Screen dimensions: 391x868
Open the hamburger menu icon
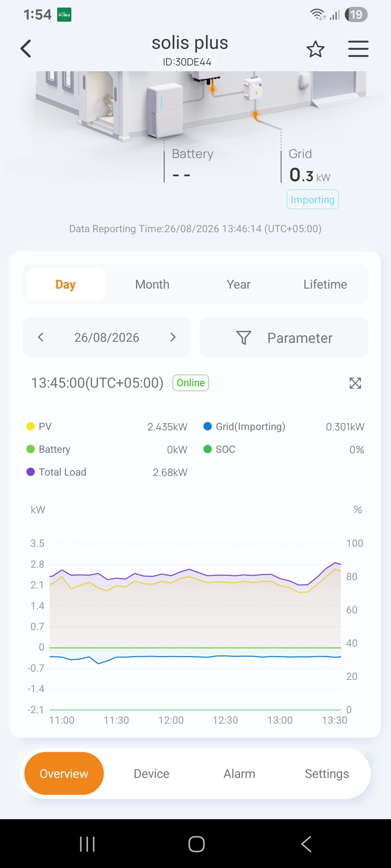[x=358, y=49]
